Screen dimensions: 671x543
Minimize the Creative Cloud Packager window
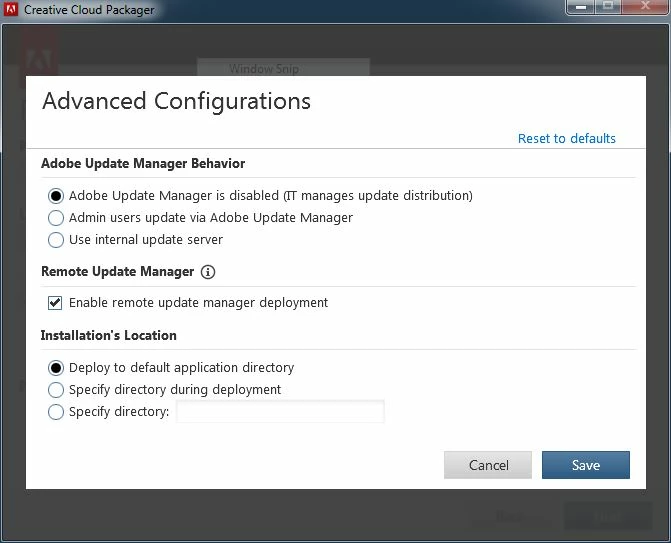[581, 7]
